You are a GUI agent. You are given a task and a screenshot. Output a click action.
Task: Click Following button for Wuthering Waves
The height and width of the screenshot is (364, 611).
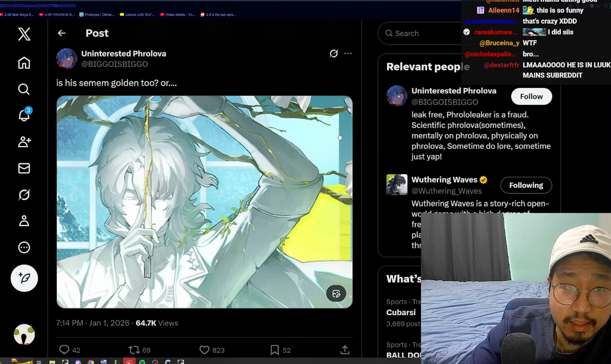click(526, 185)
